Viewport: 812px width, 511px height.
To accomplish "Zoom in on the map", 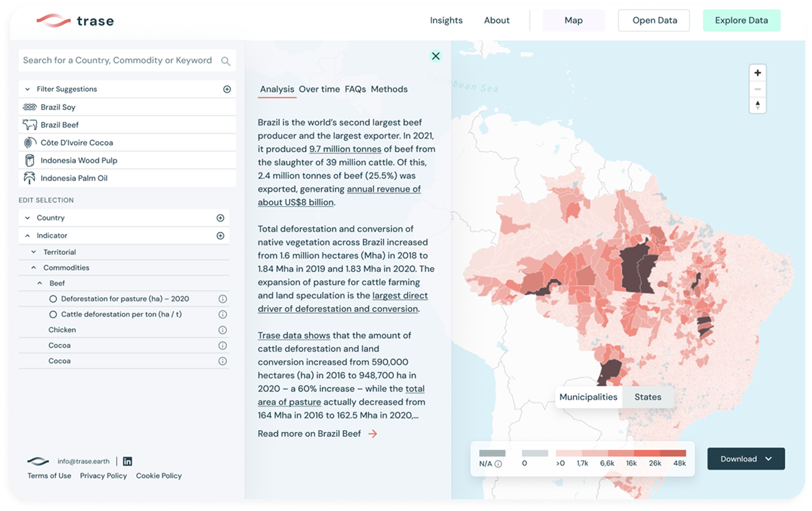I will (757, 73).
